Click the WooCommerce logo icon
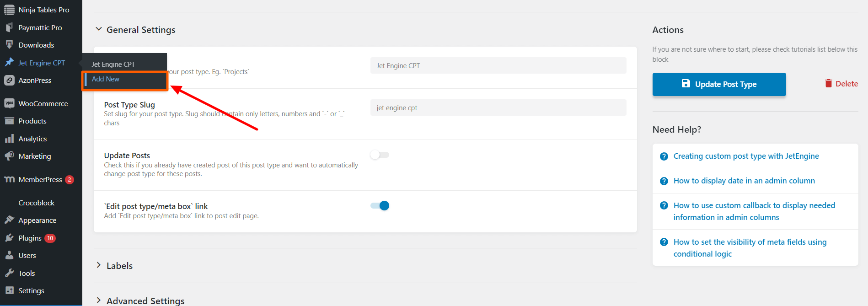The width and height of the screenshot is (868, 306). pos(9,103)
